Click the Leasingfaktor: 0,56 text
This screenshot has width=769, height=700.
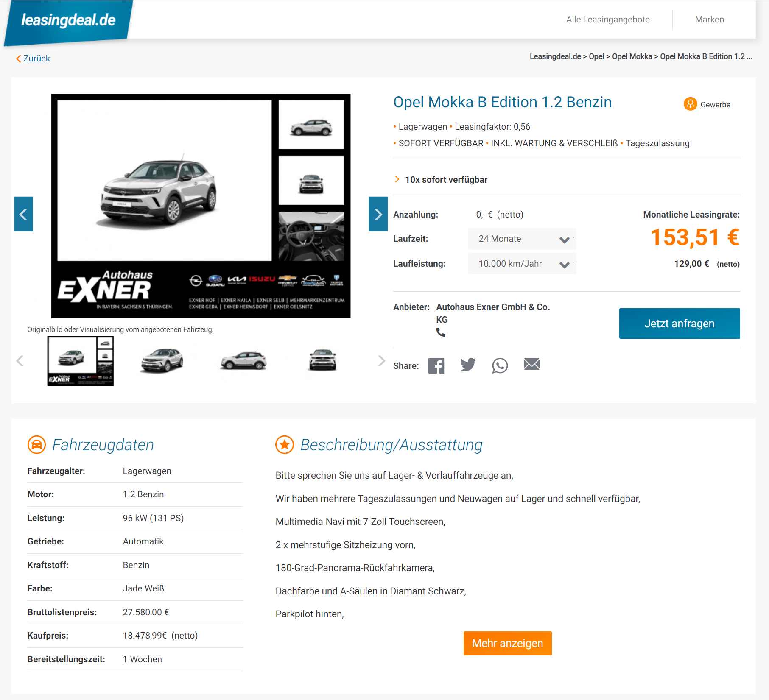coord(492,127)
